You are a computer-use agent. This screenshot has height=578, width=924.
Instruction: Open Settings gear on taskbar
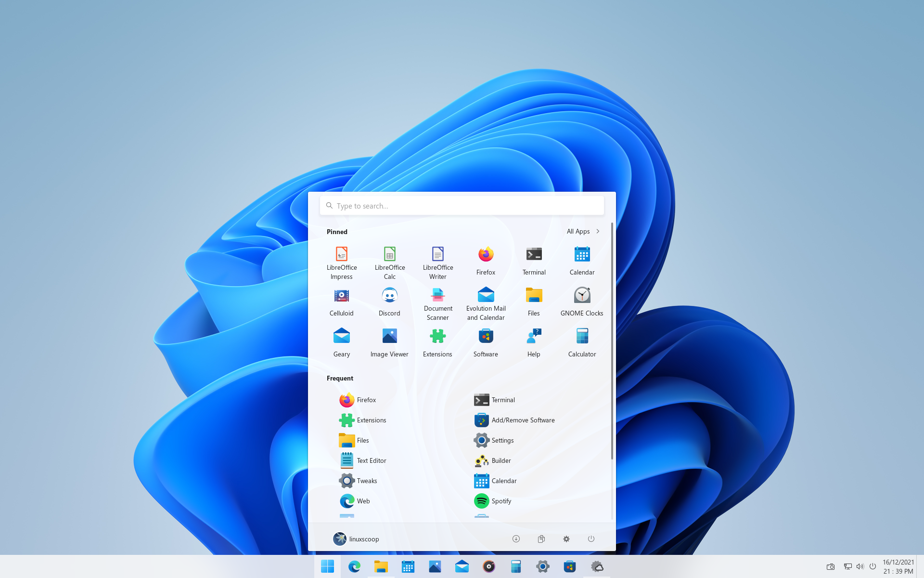pos(543,566)
